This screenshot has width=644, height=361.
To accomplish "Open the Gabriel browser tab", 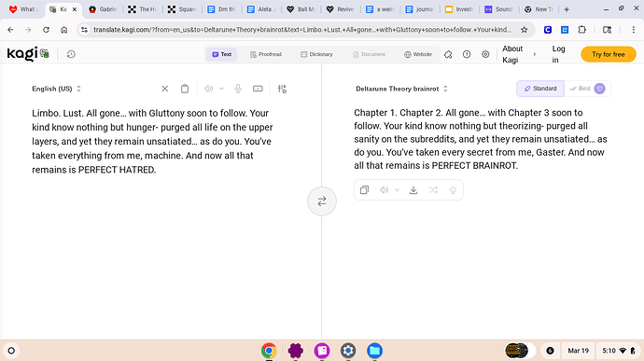I will point(103,9).
